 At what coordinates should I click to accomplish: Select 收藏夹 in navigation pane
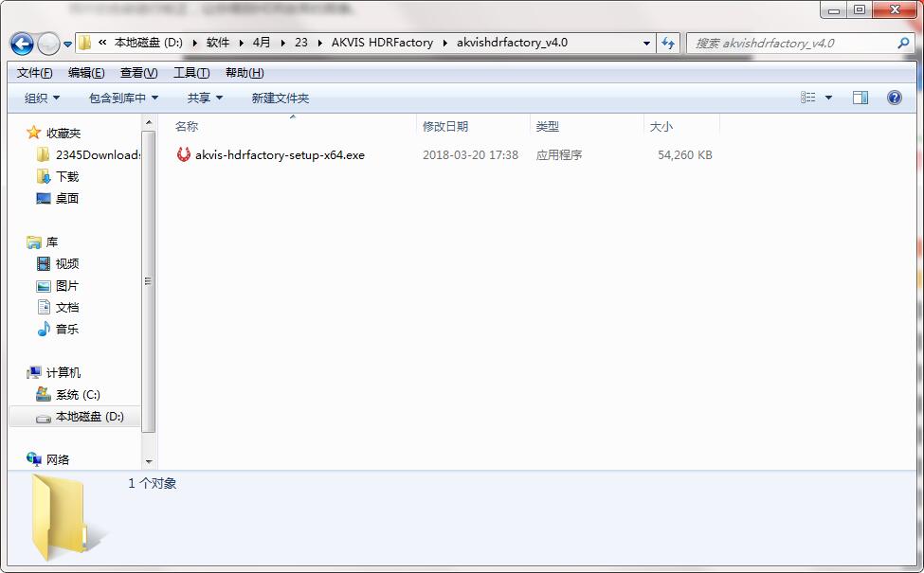(63, 134)
